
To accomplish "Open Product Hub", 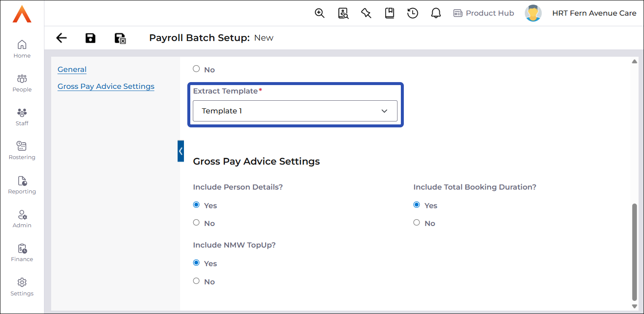I will (484, 13).
